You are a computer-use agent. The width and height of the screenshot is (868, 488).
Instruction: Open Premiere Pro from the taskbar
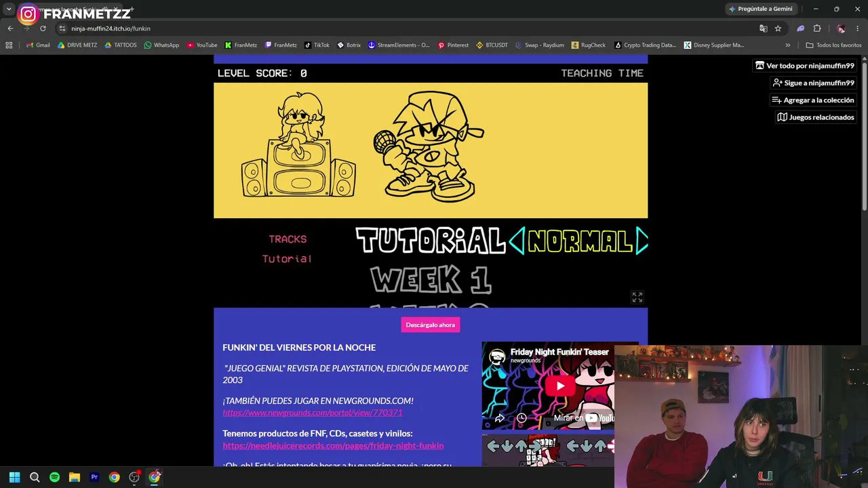coord(94,477)
